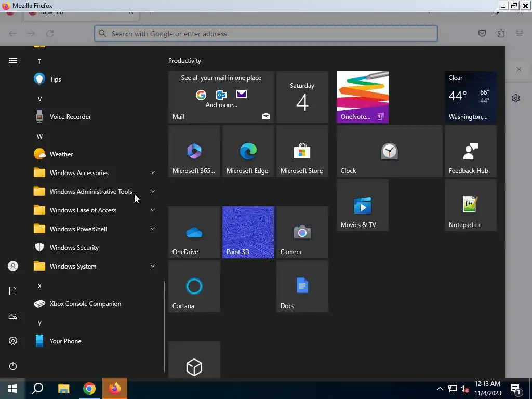Viewport: 532px width, 399px height.
Task: Open the Saturday 4 calendar tile
Action: coord(302,97)
